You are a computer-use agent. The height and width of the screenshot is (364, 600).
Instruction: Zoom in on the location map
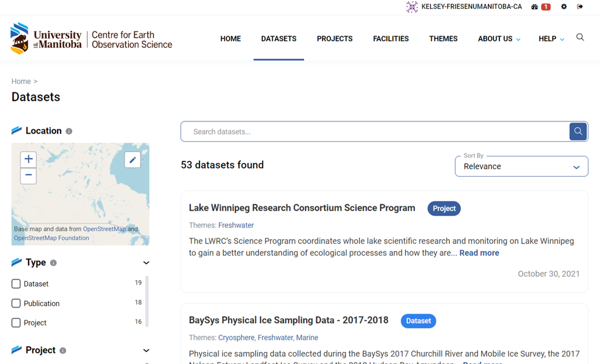tap(28, 159)
